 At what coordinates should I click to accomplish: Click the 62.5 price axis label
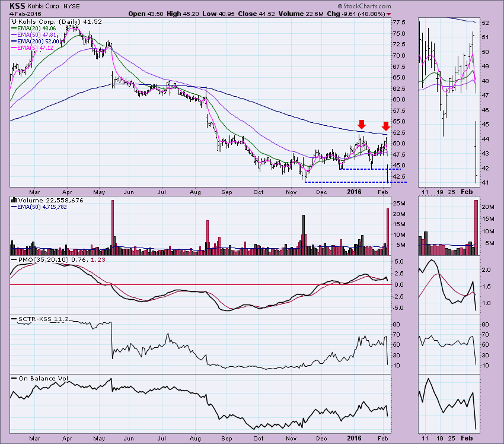tap(398, 88)
